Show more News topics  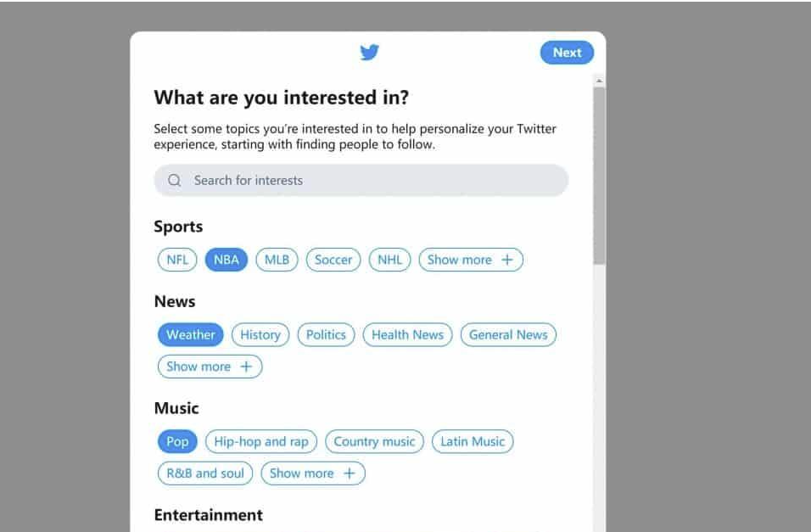point(210,367)
